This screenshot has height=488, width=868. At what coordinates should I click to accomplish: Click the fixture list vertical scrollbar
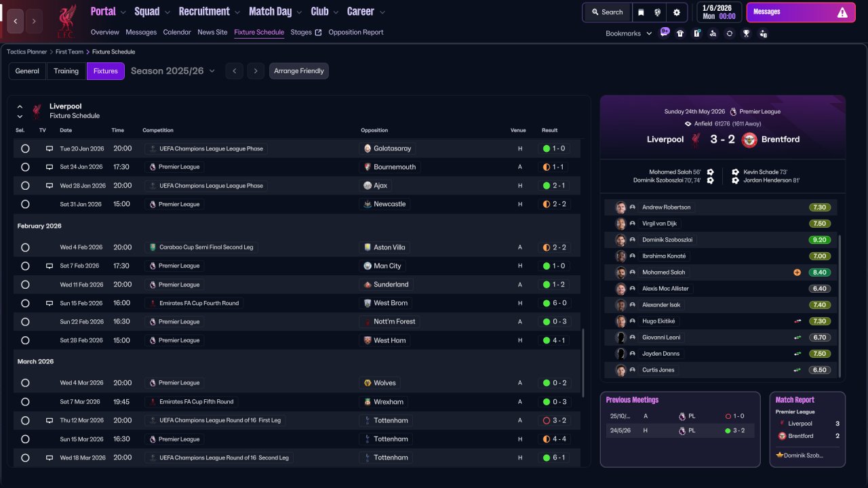tap(583, 363)
